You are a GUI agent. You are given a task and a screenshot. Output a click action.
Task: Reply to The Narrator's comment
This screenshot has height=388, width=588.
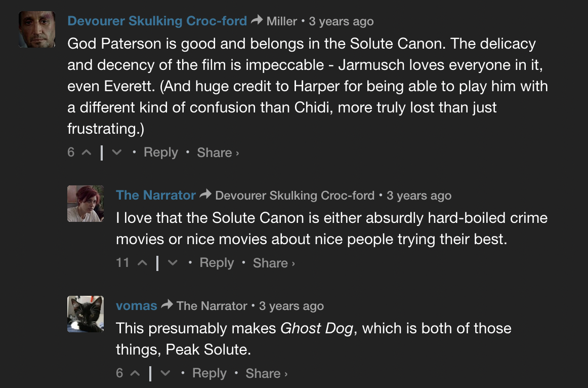coord(217,263)
